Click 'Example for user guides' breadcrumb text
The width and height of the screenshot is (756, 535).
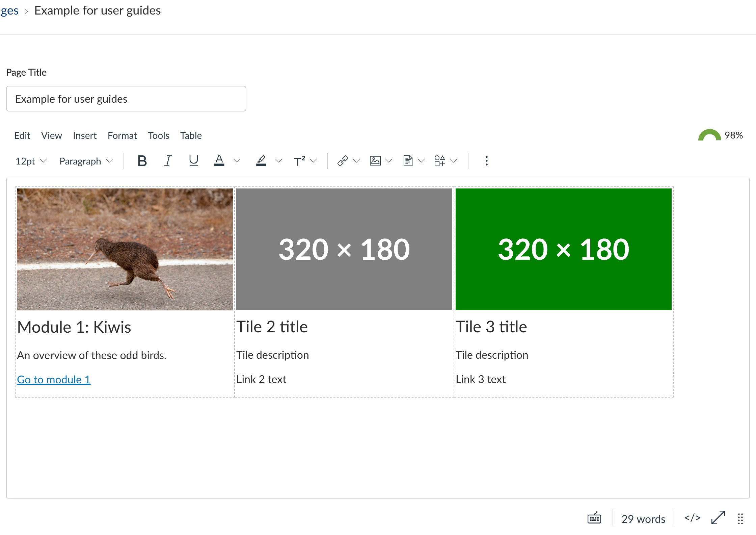(98, 10)
